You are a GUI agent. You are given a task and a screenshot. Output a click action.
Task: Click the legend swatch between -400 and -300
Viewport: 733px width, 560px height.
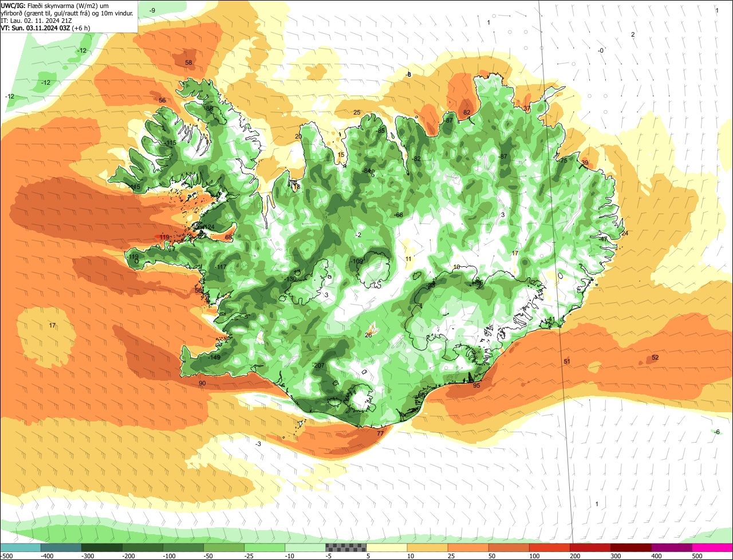[61, 548]
